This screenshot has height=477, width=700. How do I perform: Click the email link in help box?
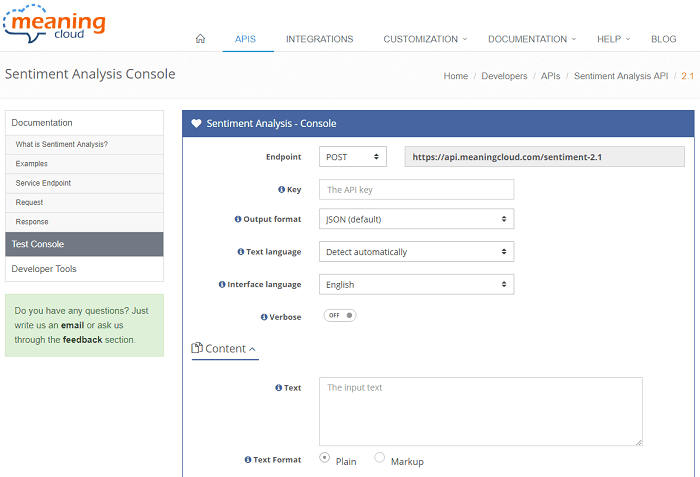pos(72,325)
